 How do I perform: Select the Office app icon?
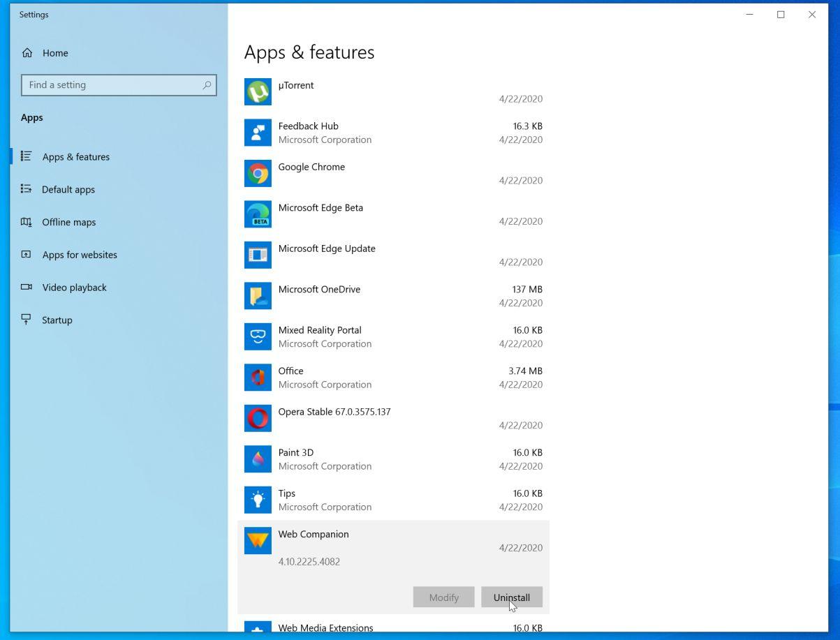click(258, 378)
